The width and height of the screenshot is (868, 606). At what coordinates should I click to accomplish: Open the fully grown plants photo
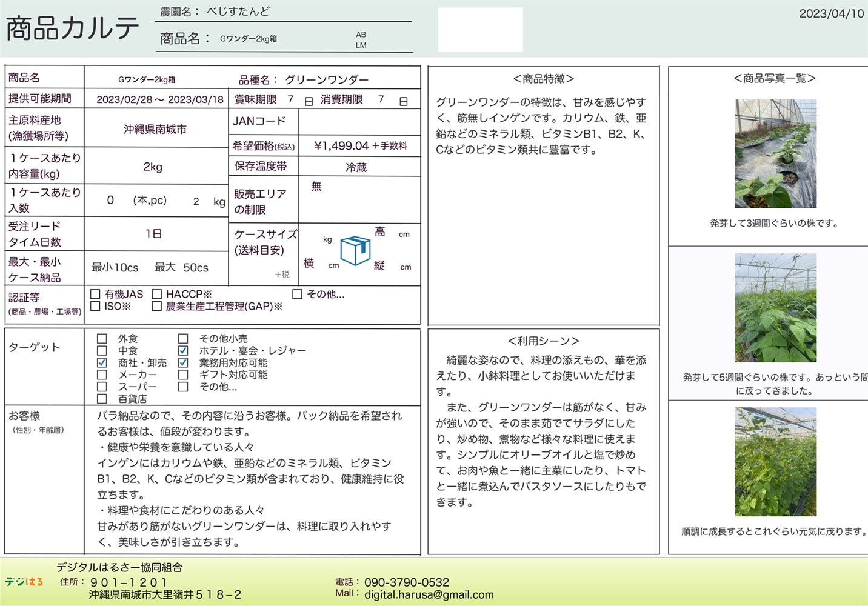775,462
